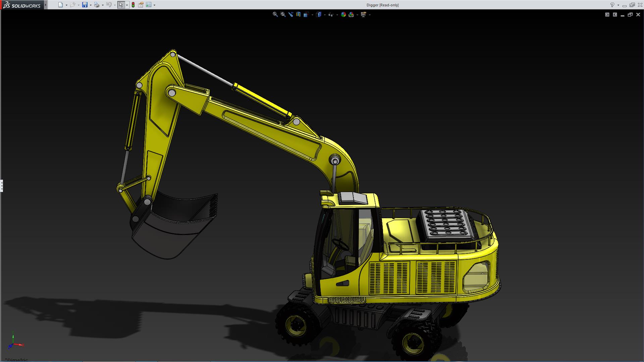The image size is (644, 362).
Task: Click Edit Appearance color ball
Action: [343, 14]
